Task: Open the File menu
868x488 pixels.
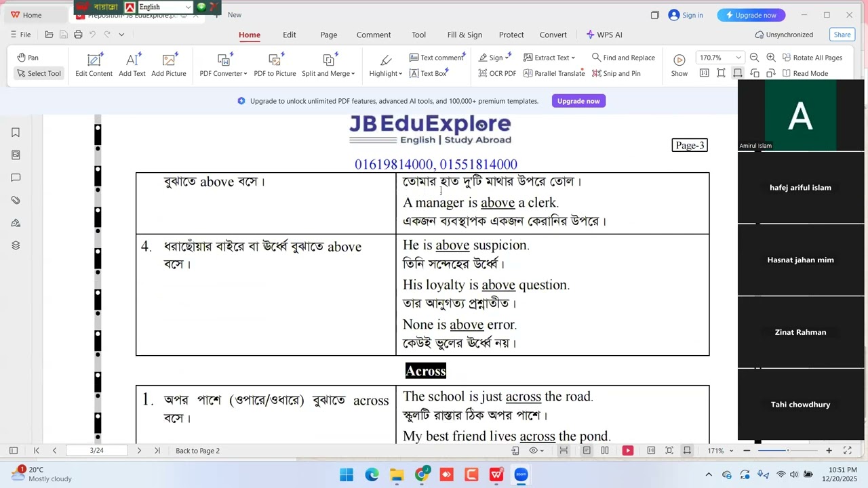Action: (x=20, y=35)
